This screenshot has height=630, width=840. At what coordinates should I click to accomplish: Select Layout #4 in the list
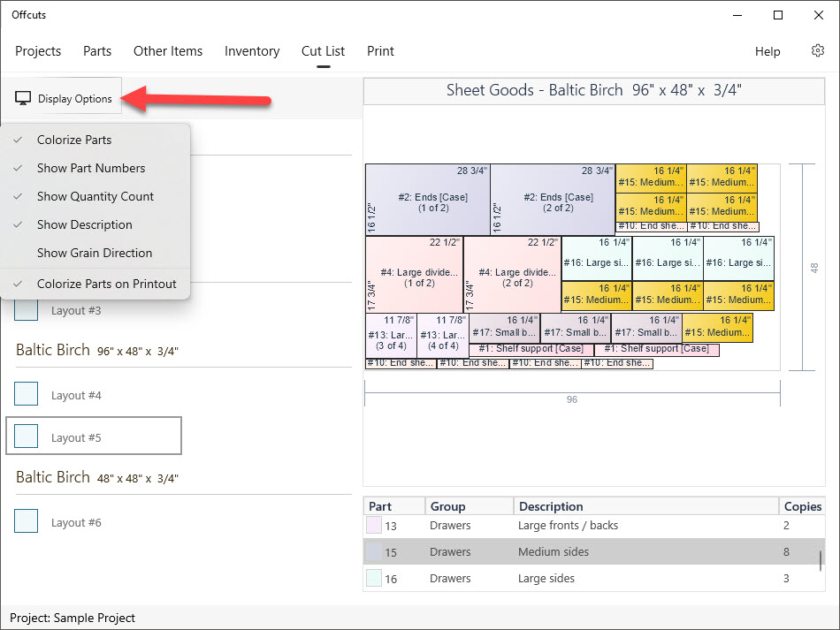(x=94, y=395)
